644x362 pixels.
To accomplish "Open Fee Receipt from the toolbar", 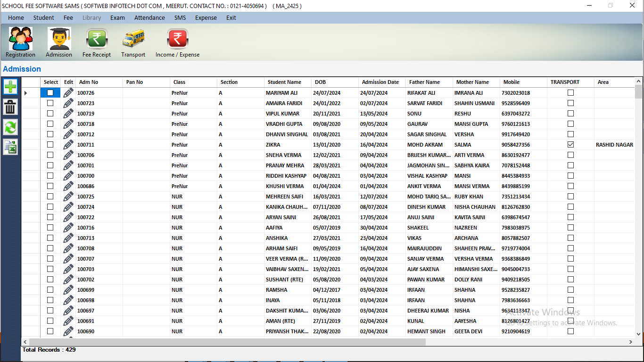I will point(97,39).
